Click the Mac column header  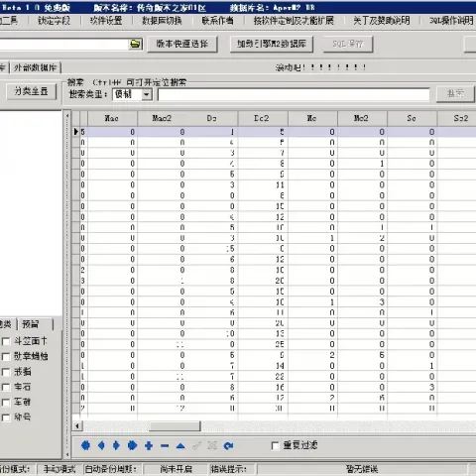(x=112, y=118)
